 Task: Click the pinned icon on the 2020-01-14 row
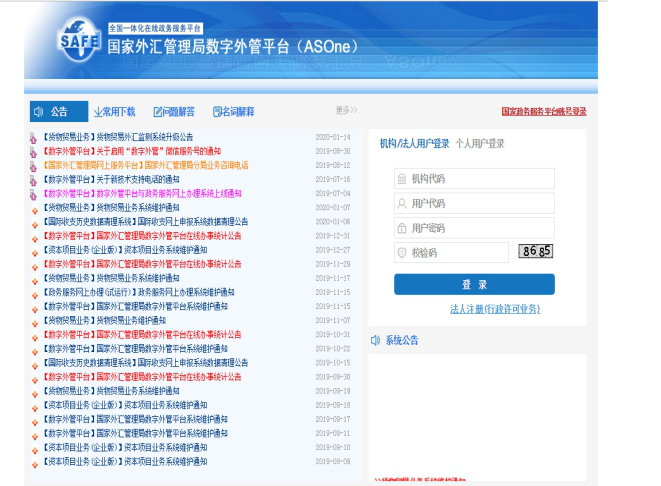[33, 138]
